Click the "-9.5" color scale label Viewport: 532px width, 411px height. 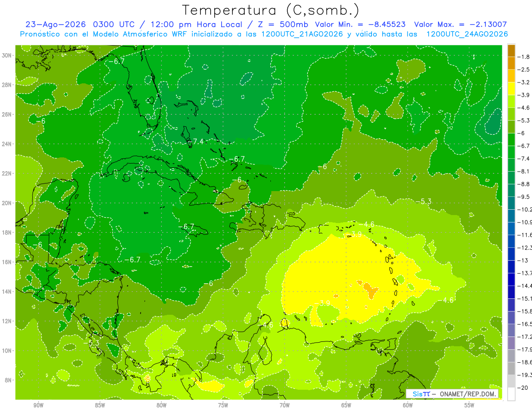pos(524,197)
